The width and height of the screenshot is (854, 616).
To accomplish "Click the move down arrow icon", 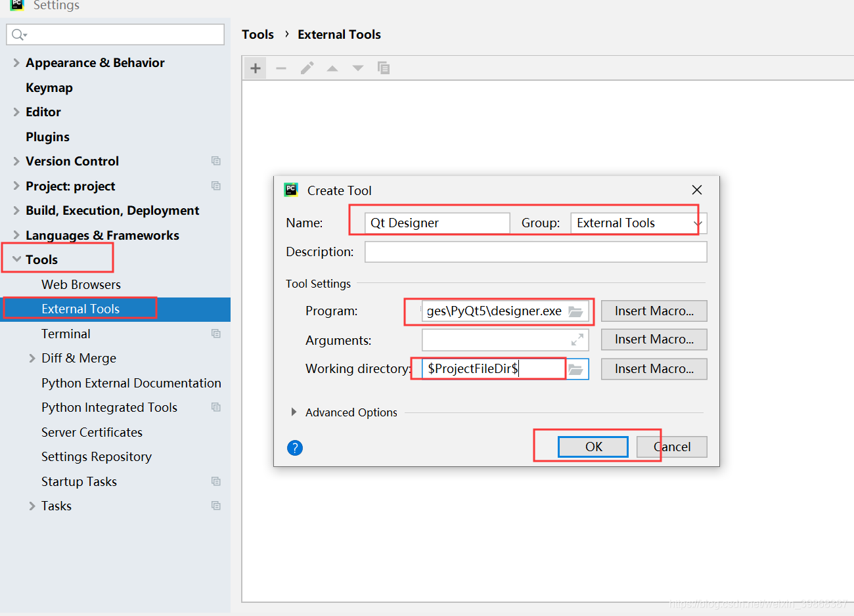I will coord(358,68).
